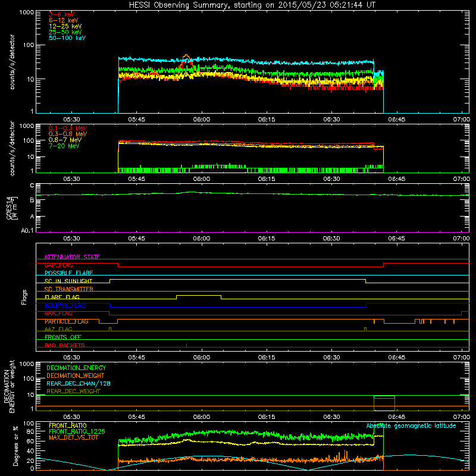Click the Flags panel axis label
476x476 pixels.
click(x=24, y=297)
